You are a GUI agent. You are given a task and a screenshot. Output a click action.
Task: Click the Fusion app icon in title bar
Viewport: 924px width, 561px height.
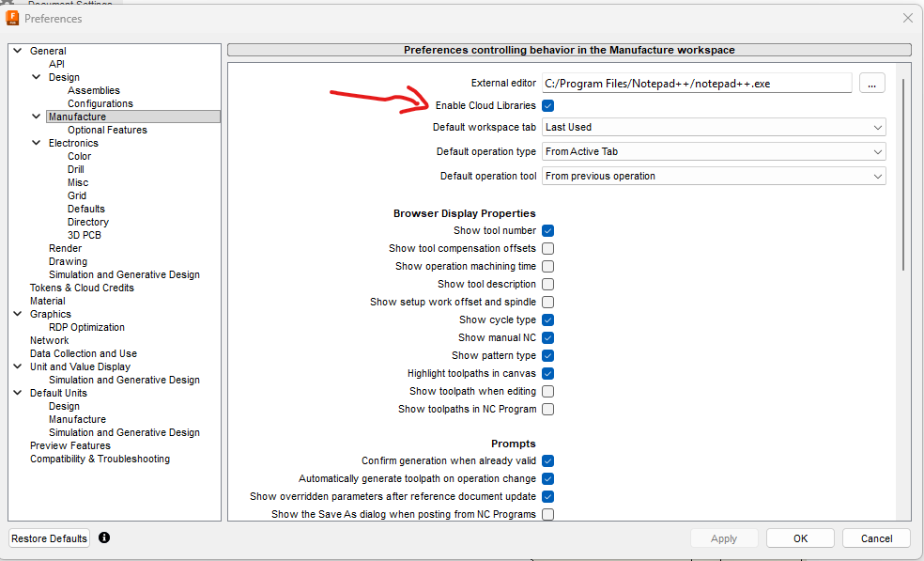(x=12, y=18)
